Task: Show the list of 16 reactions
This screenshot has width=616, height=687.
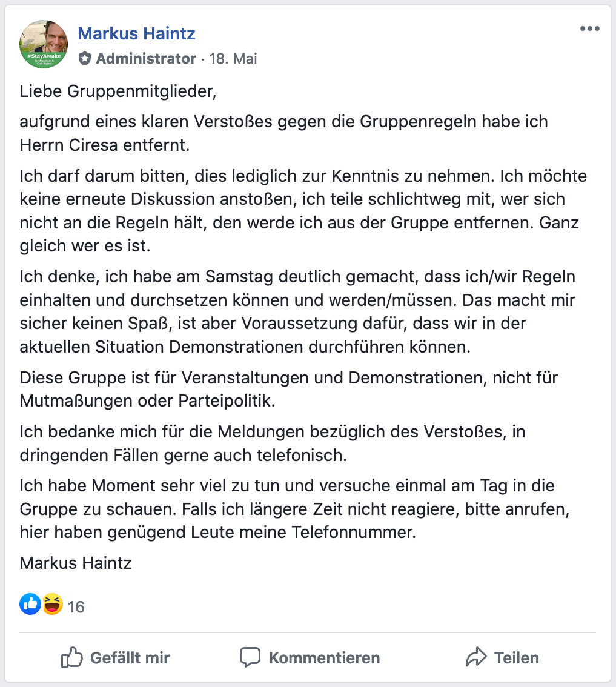Action: 76,606
